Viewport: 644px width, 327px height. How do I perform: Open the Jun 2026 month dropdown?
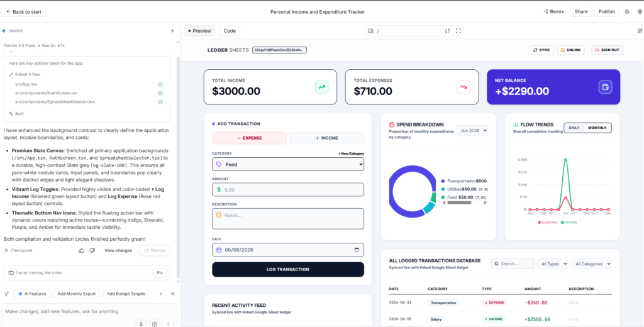(x=472, y=131)
